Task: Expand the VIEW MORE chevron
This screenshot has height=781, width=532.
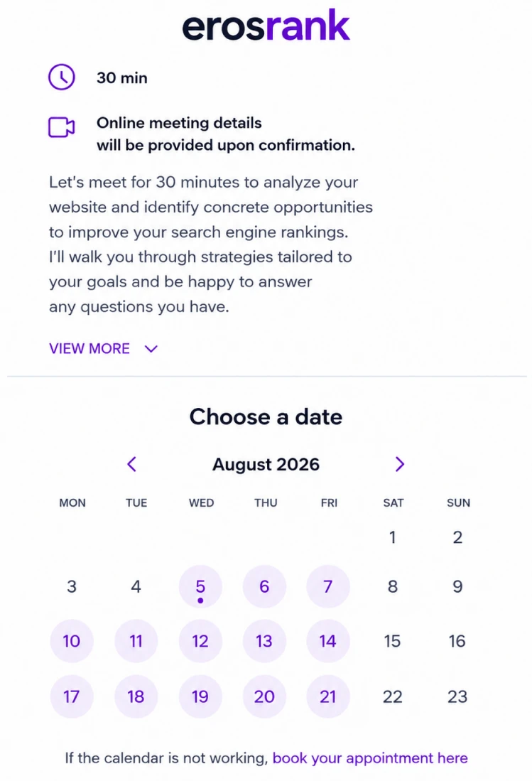Action: tap(151, 349)
